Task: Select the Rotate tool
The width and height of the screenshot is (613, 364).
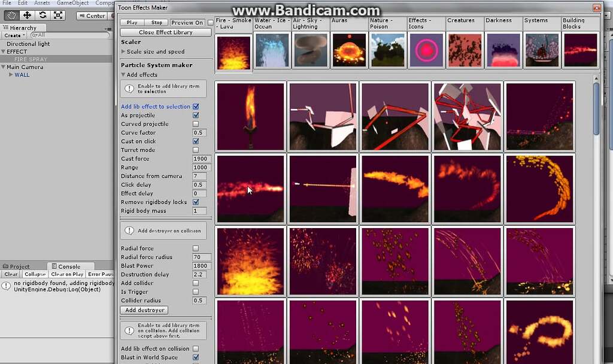Action: pyautogui.click(x=43, y=15)
